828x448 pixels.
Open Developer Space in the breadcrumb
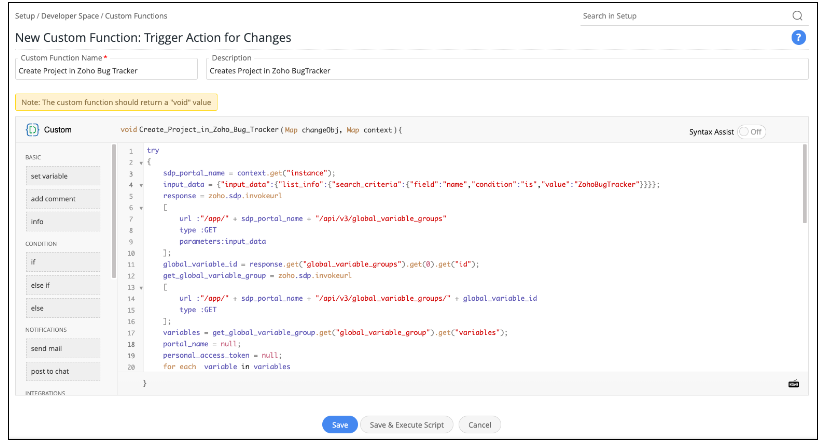pyautogui.click(x=70, y=16)
